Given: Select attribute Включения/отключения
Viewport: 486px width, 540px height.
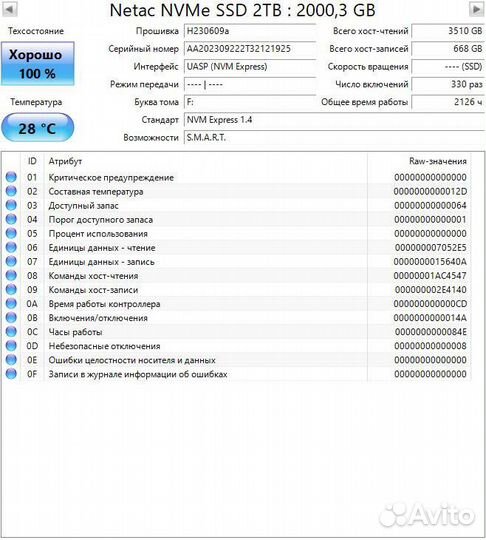Looking at the screenshot, I should click(98, 318).
